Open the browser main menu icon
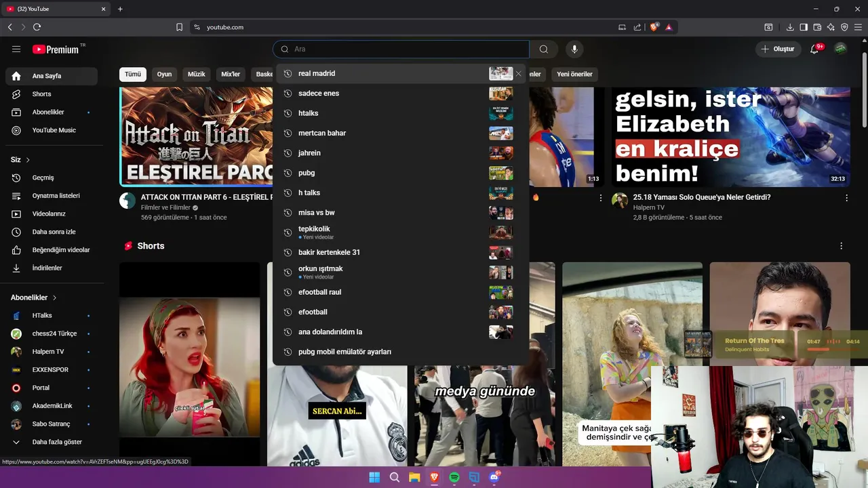The width and height of the screenshot is (868, 488). tap(858, 27)
